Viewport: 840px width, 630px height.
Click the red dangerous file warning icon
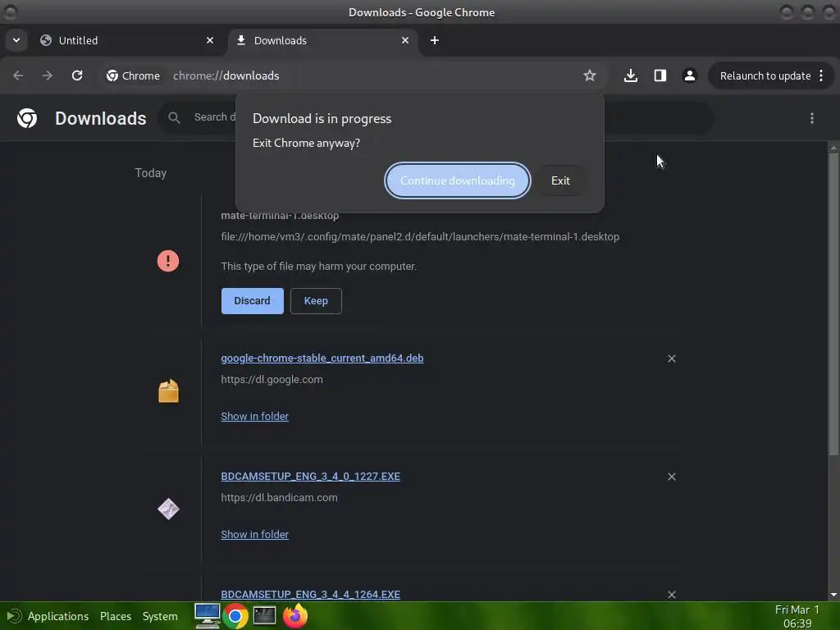pyautogui.click(x=167, y=261)
